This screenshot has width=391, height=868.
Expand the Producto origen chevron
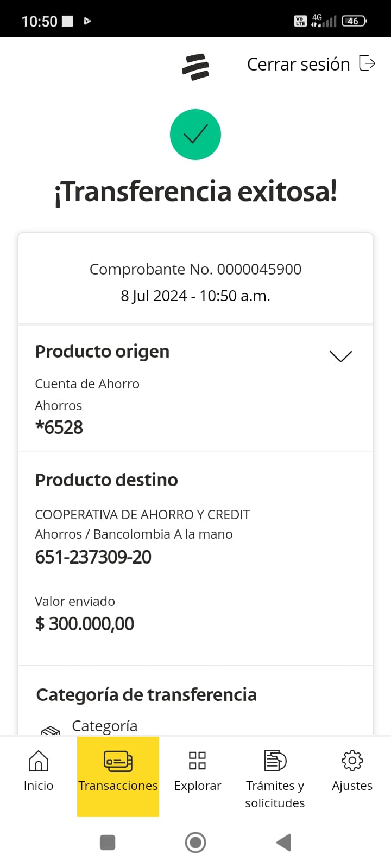[341, 356]
